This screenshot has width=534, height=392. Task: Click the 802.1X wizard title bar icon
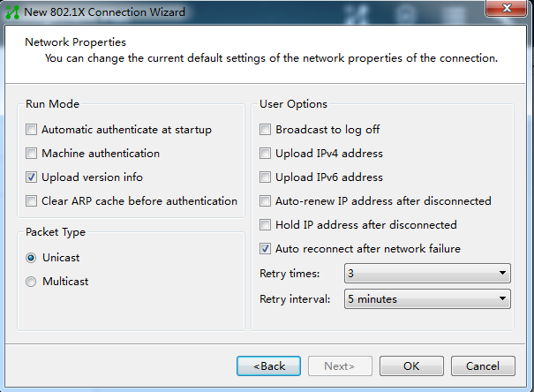(12, 12)
